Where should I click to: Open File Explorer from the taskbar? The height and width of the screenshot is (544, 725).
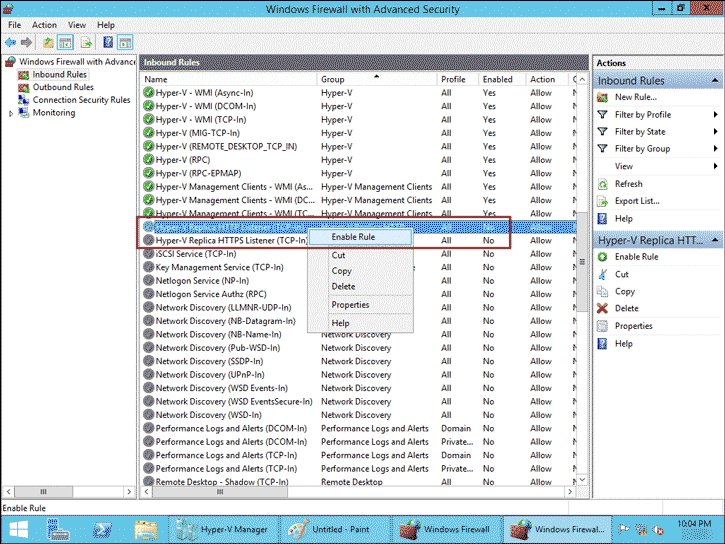(146, 530)
